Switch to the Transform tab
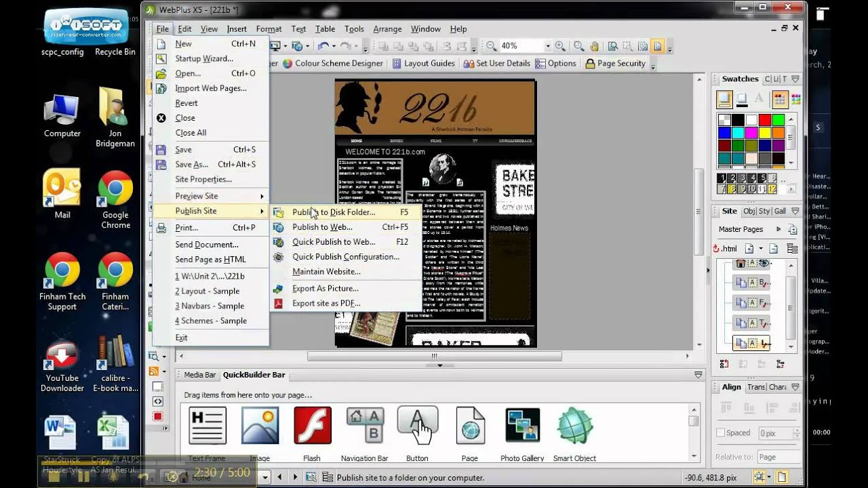The width and height of the screenshot is (868, 488). pyautogui.click(x=755, y=387)
